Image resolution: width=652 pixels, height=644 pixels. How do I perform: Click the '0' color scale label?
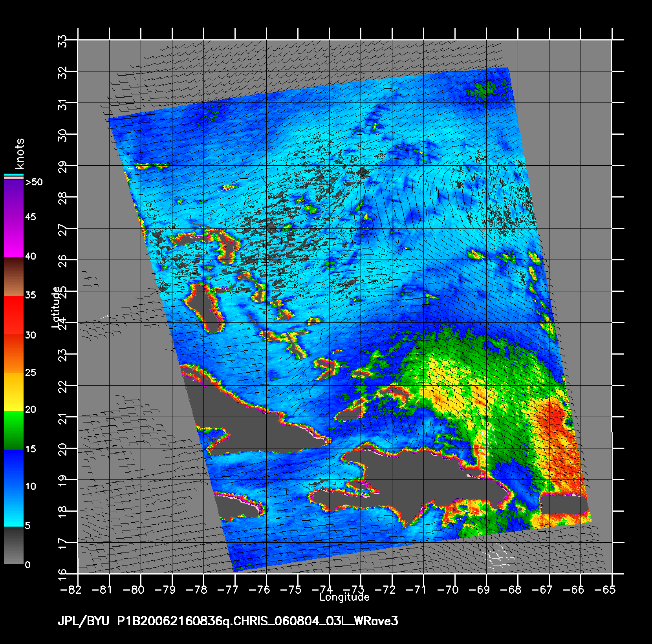27,565
